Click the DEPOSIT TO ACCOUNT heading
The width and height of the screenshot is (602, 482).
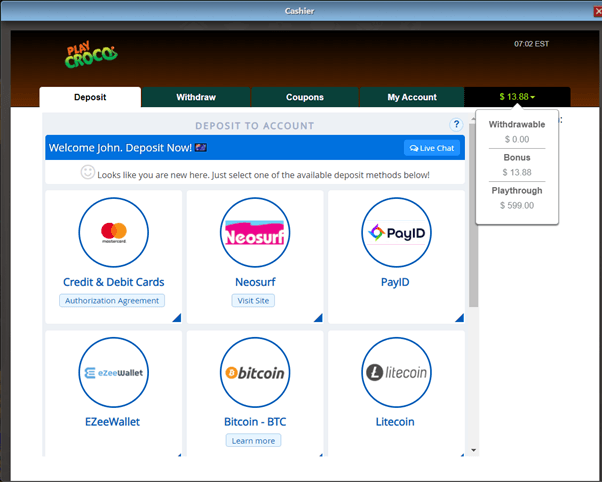tap(255, 126)
